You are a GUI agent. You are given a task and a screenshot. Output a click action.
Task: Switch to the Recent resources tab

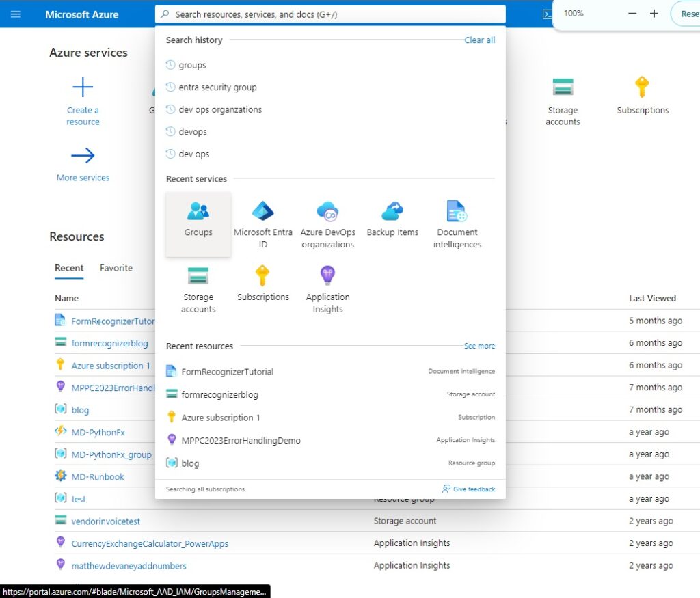pos(69,268)
